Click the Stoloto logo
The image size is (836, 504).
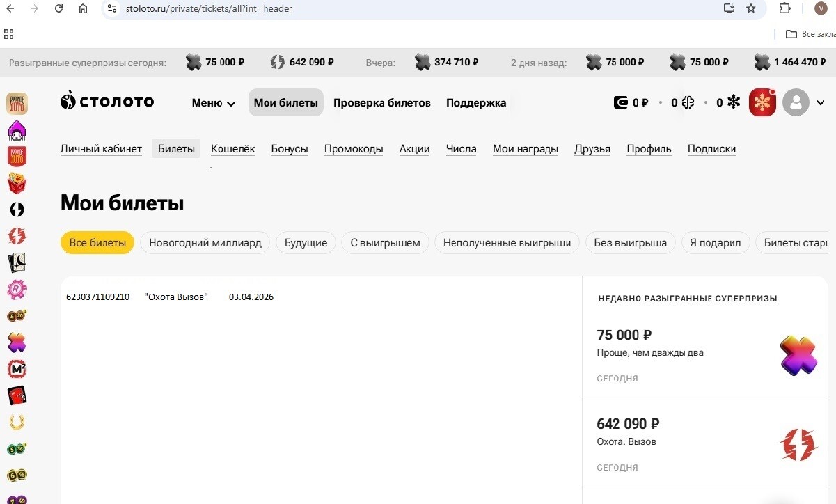(107, 102)
